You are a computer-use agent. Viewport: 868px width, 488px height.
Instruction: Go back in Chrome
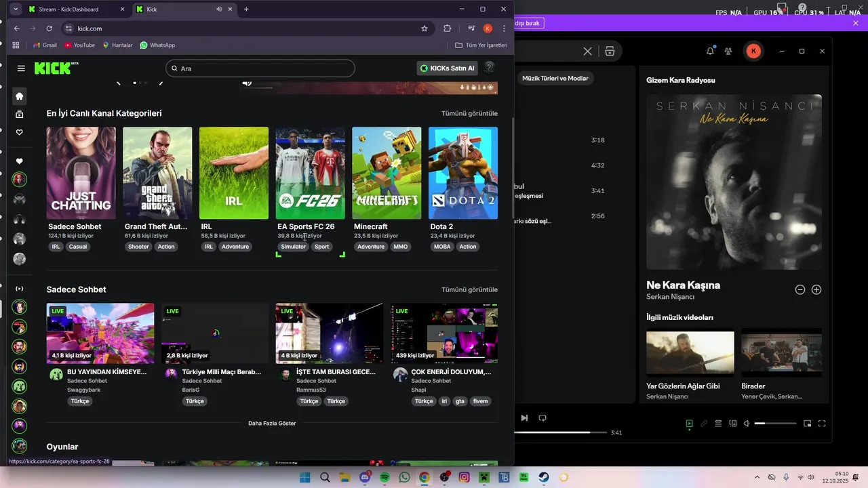(16, 28)
